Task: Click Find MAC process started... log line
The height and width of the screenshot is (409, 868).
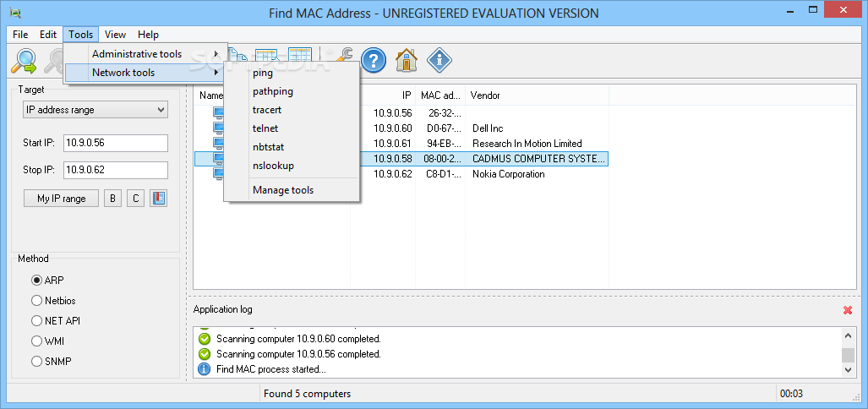Action: click(x=271, y=368)
